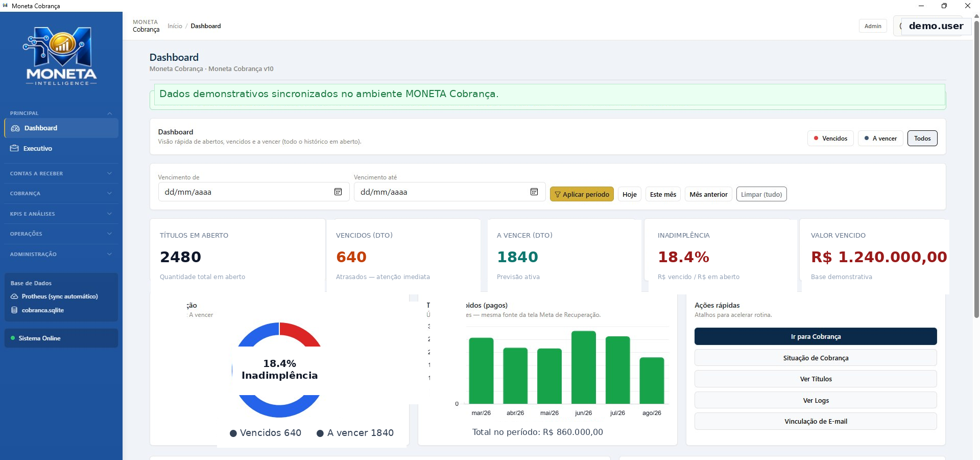Open calendar picker for Vencimento de
Image resolution: width=980 pixels, height=460 pixels.
(338, 192)
